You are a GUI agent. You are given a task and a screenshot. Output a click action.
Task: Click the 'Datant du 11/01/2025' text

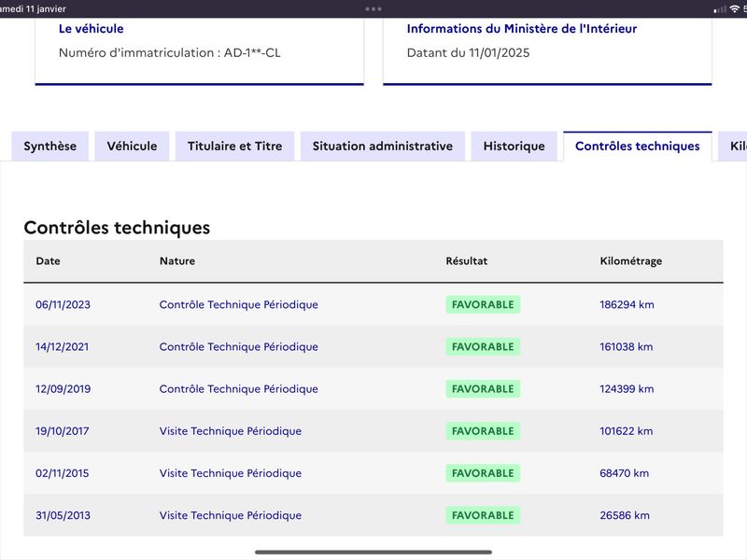pyautogui.click(x=469, y=52)
